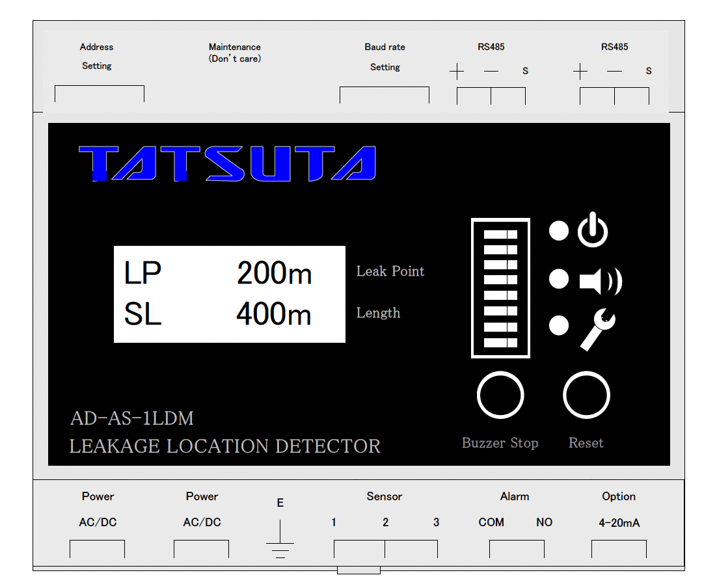Click the wrench maintenance icon
The height and width of the screenshot is (588, 717).
(598, 329)
